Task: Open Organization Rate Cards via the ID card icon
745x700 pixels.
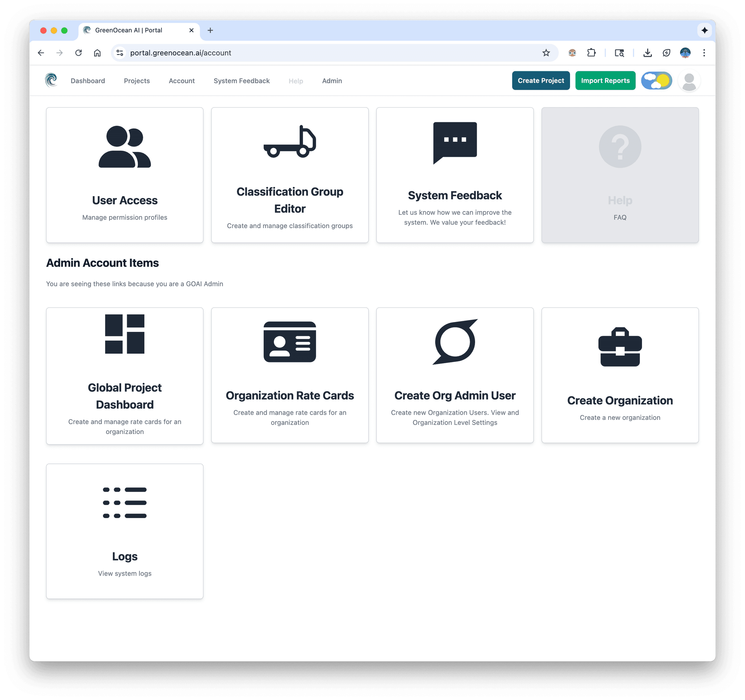Action: pos(290,342)
